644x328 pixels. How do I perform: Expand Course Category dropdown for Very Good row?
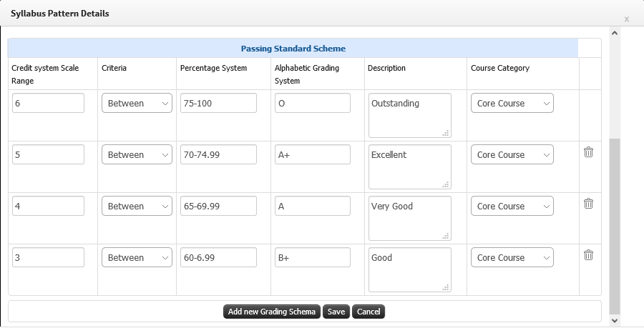(x=512, y=207)
